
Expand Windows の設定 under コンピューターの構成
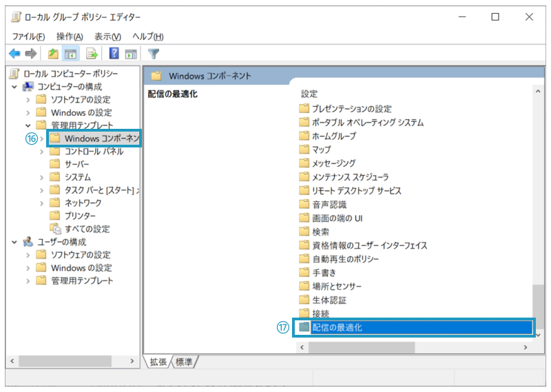click(x=28, y=113)
